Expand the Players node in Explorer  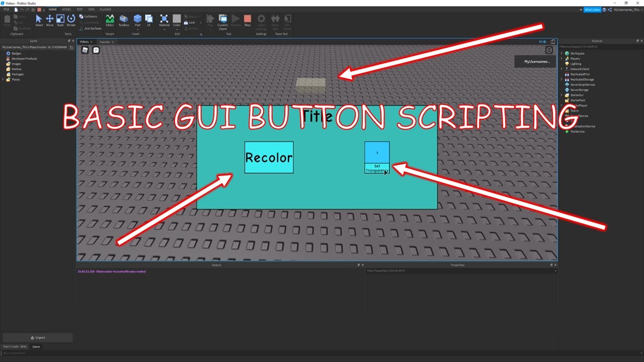pos(562,58)
